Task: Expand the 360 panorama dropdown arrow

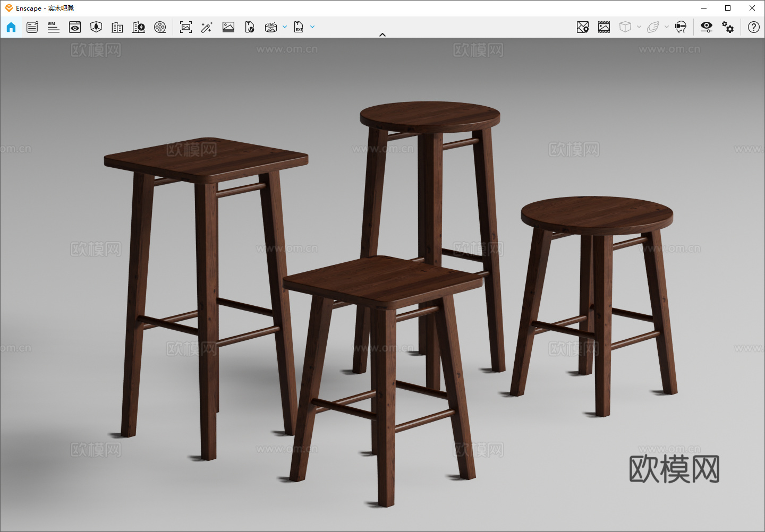Action: 285,27
